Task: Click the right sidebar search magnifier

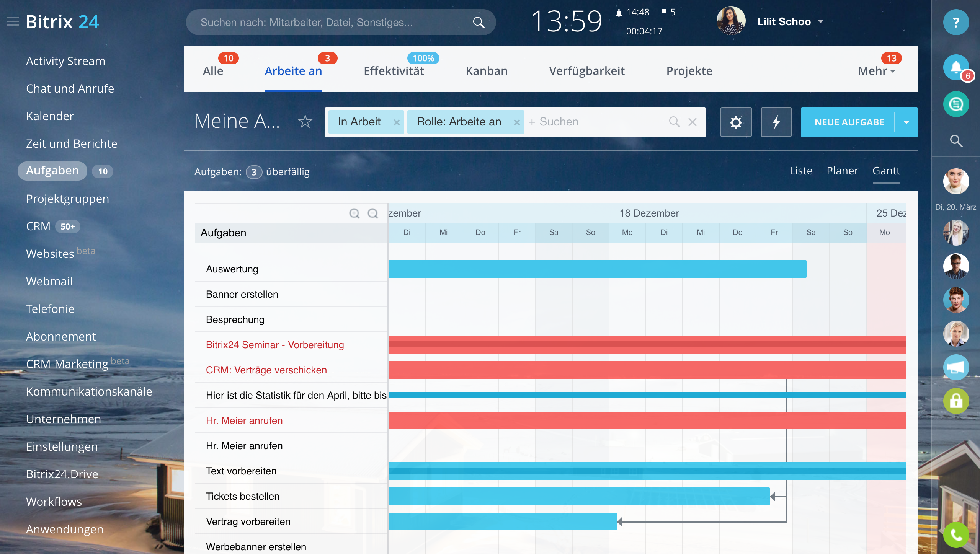Action: tap(956, 141)
